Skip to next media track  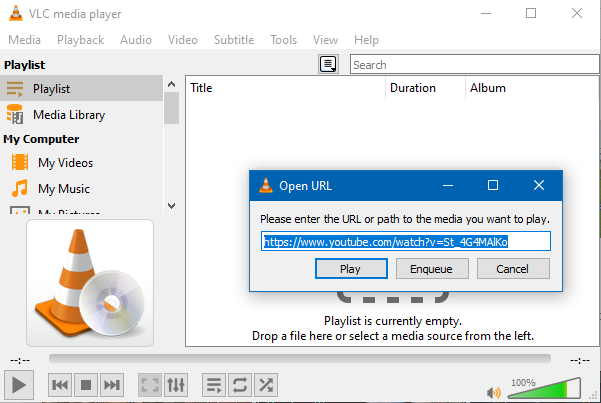tap(112, 385)
